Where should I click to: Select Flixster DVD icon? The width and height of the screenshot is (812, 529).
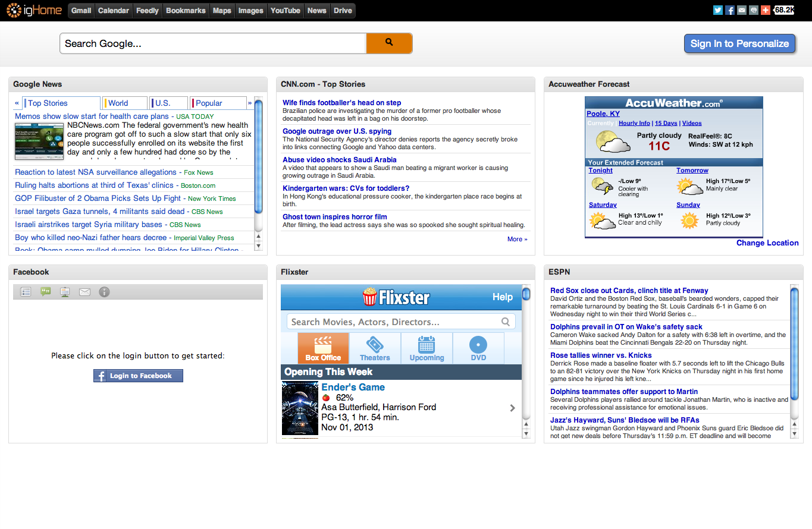pos(478,348)
